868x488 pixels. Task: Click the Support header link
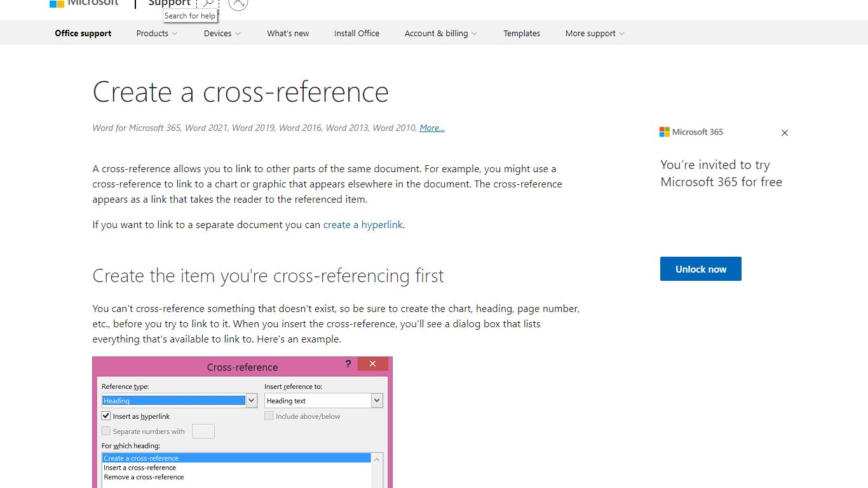tap(169, 3)
